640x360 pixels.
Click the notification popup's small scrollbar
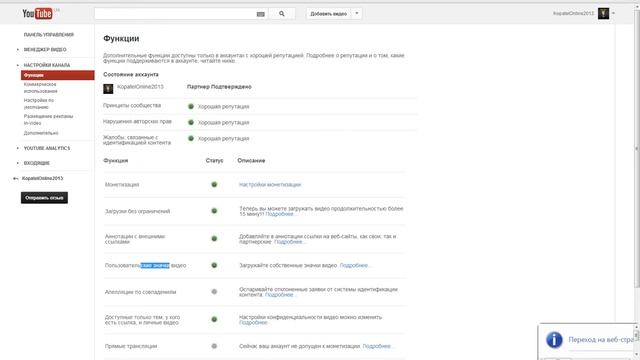[x=636, y=340]
